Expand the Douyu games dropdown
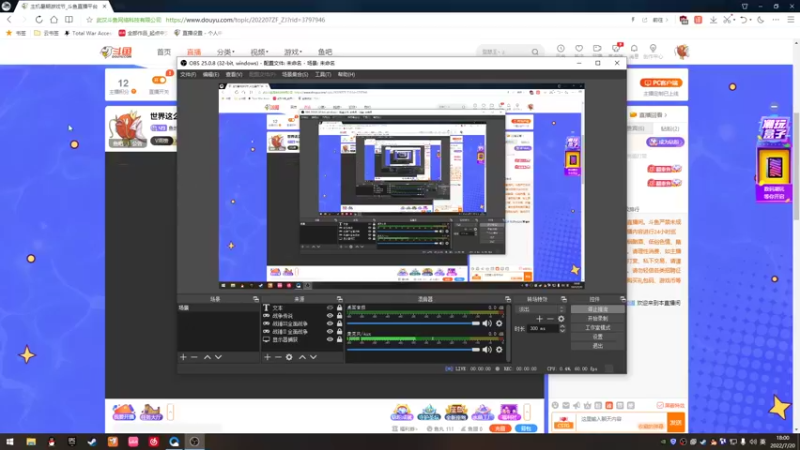The image size is (800, 450). pyautogui.click(x=293, y=52)
